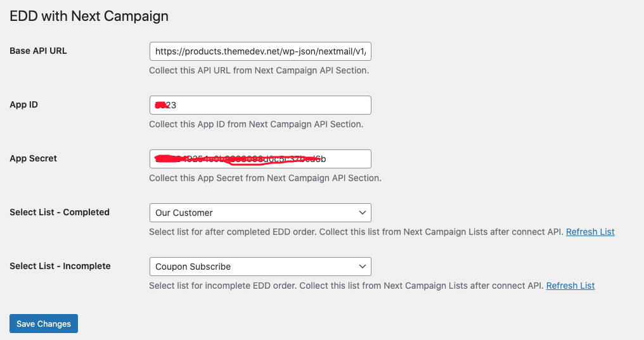644x340 pixels.
Task: Click the completed EDD order description text
Action: [356, 232]
